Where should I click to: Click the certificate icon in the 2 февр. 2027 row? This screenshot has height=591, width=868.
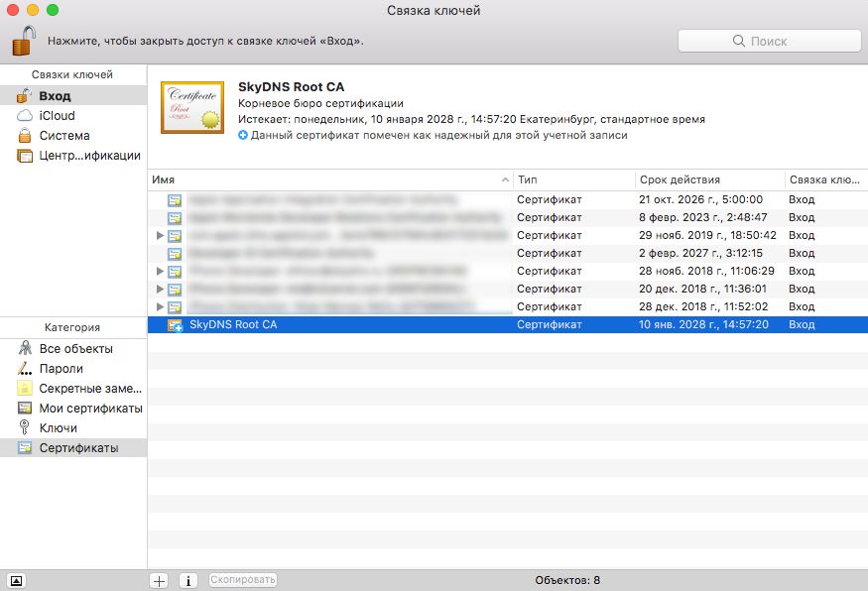click(175, 254)
